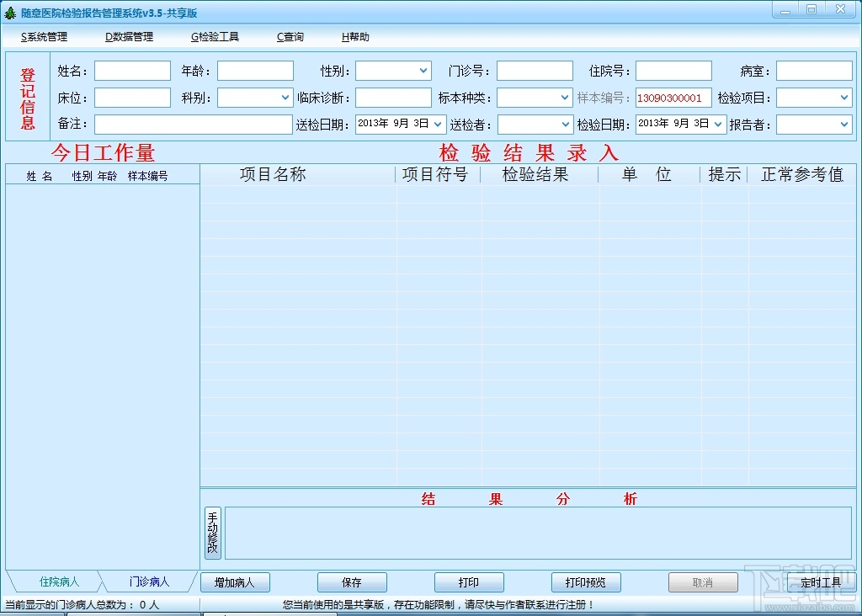Click the 打印预览 button
The image size is (862, 616).
tap(586, 582)
